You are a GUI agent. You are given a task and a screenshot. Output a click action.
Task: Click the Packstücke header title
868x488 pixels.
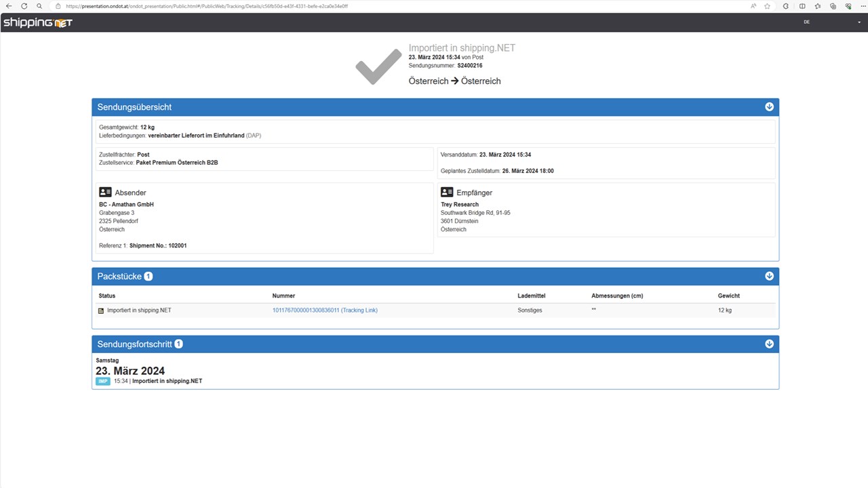click(119, 277)
